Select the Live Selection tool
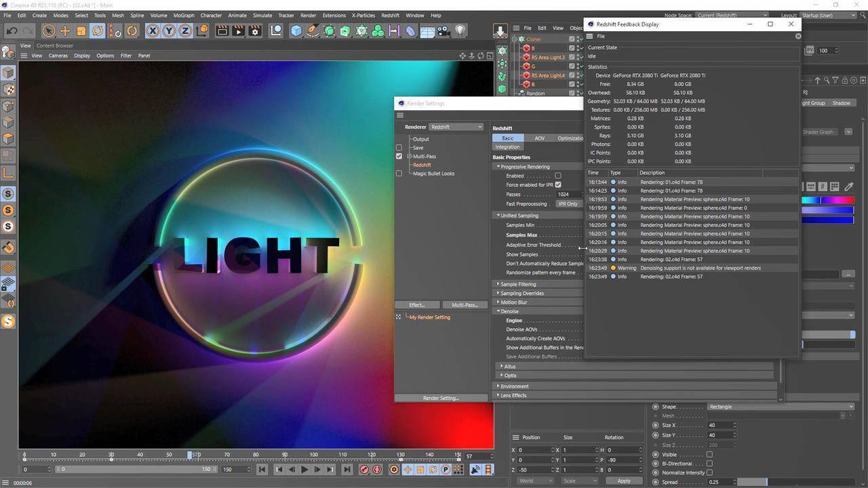868x488 pixels. [48, 30]
